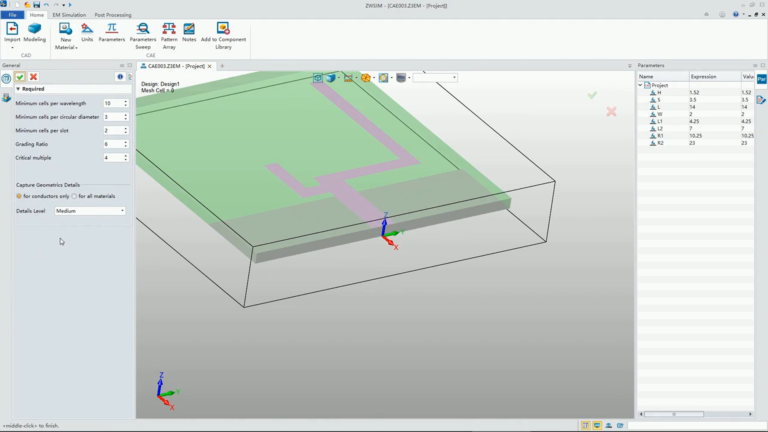The width and height of the screenshot is (768, 432).
Task: Confirm mesh settings with green checkmark
Action: 20,77
